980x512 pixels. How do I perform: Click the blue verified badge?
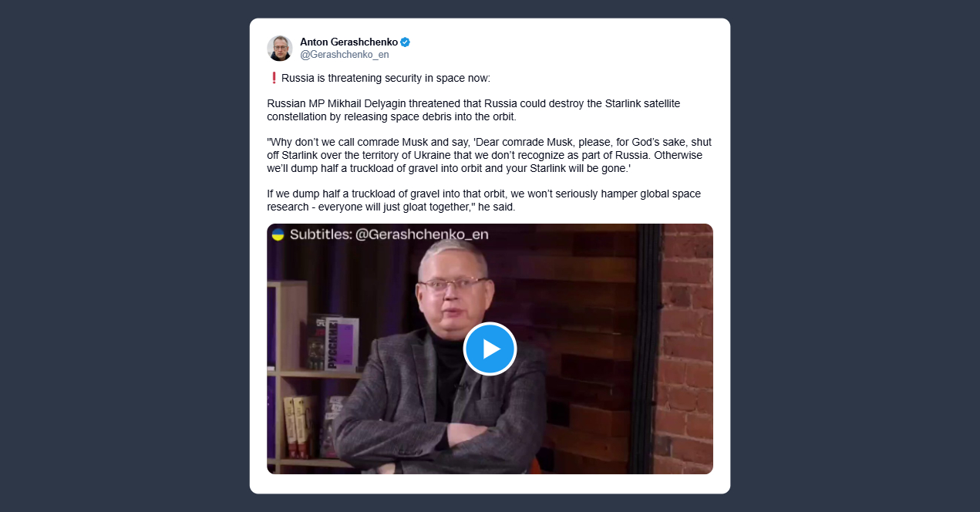pos(405,42)
